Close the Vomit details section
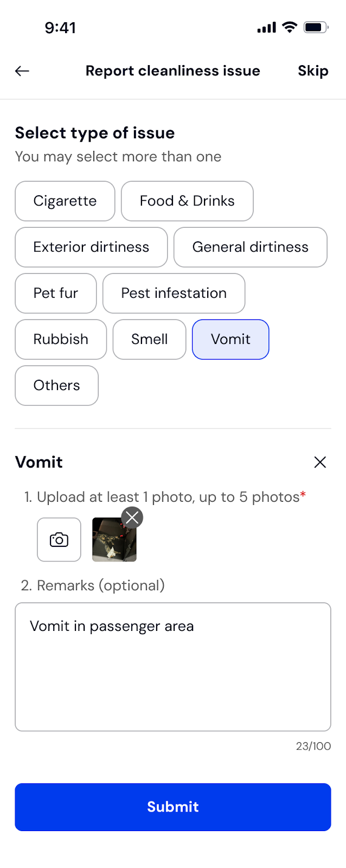Viewport: 346px width, 868px height. pos(320,462)
